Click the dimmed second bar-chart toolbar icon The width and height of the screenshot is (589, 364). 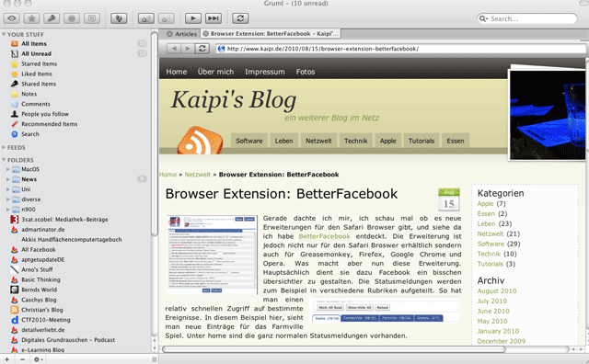pos(166,18)
